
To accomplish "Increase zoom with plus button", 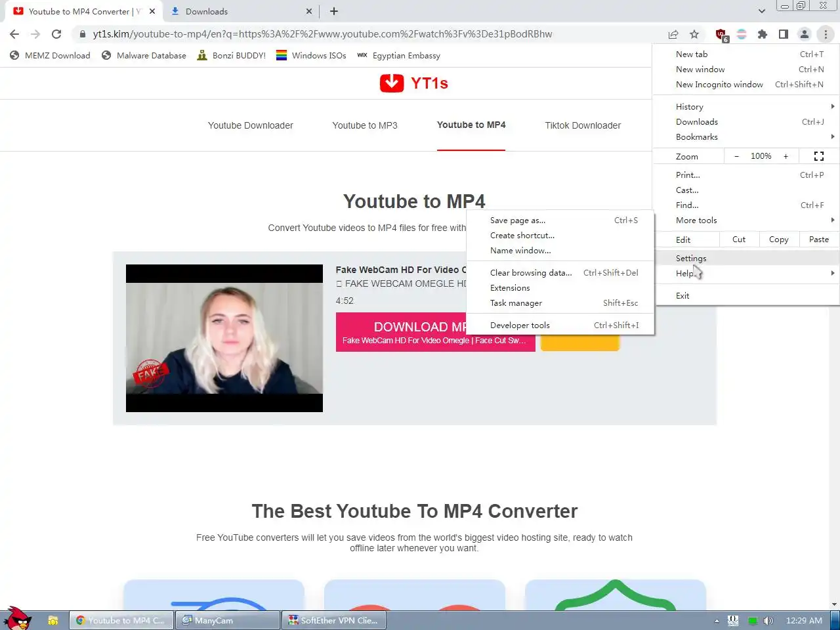I will point(786,156).
